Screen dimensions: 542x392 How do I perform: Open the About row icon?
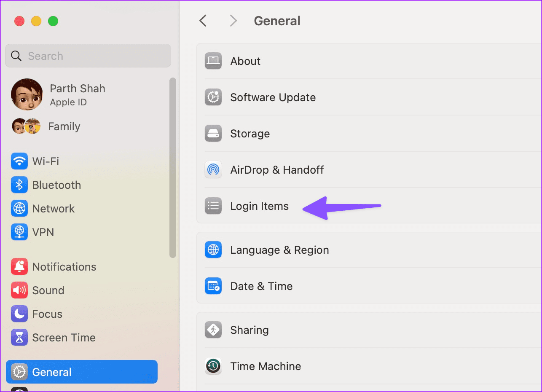pos(213,61)
